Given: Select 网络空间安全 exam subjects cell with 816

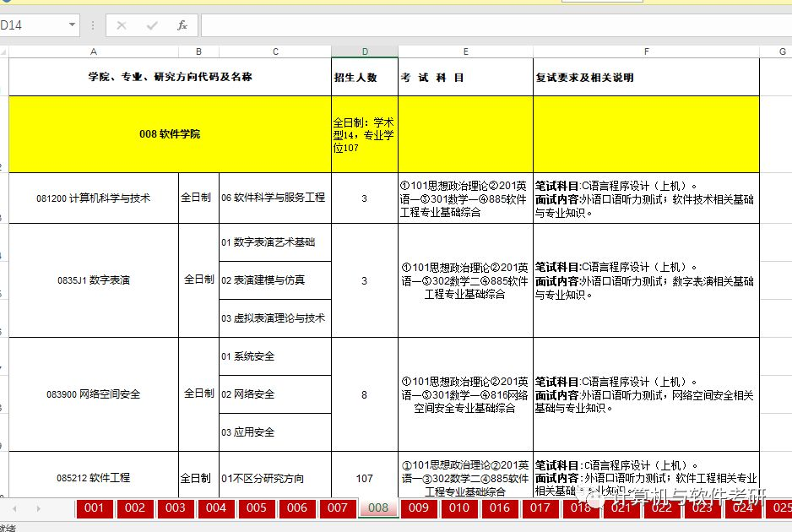Looking at the screenshot, I should [x=465, y=394].
